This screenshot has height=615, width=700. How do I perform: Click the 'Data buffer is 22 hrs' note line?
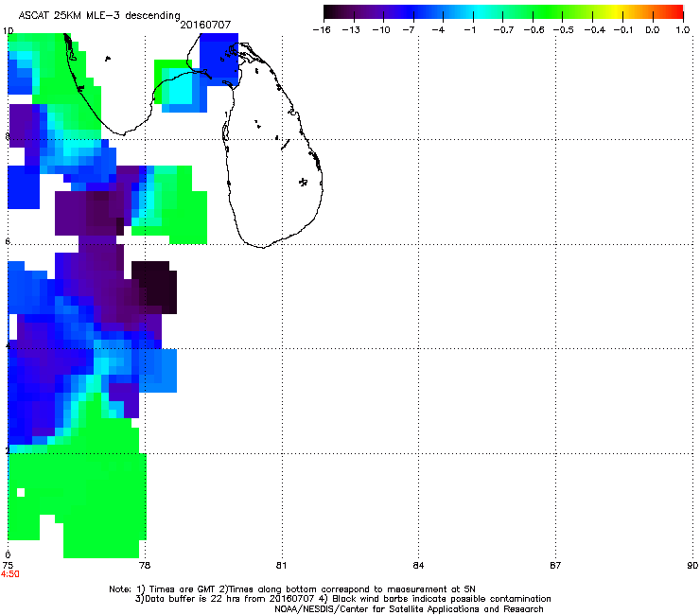[x=342, y=599]
